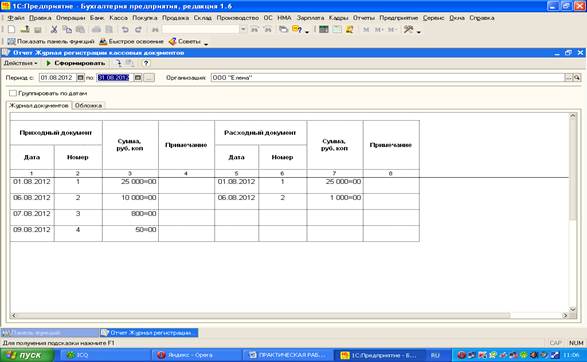Click the Save diskette icon in the toolbar
Image resolution: width=587 pixels, height=362 pixels.
[38, 29]
